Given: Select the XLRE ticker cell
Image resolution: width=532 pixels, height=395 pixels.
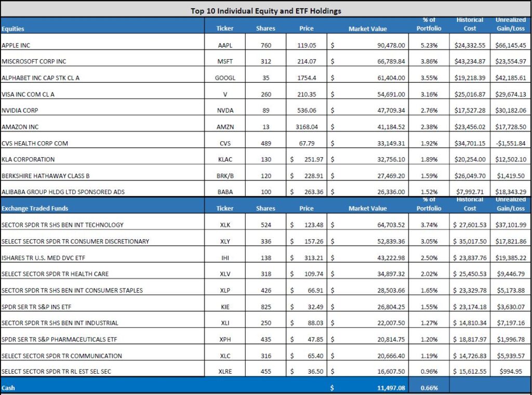Looking at the screenshot, I should [225, 369].
